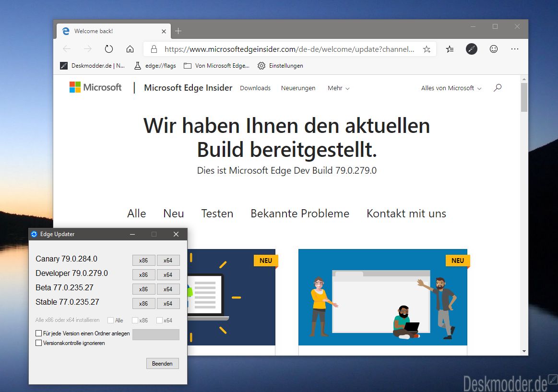This screenshot has height=392, width=558.
Task: Select the Testen tab
Action: click(217, 214)
